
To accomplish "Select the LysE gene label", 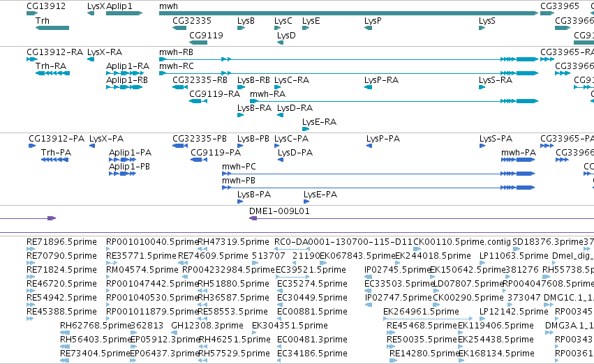I will tap(311, 20).
